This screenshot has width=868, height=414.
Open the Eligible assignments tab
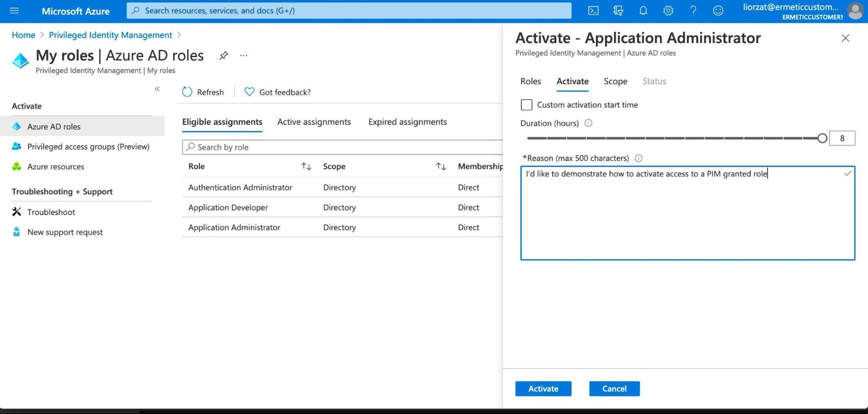click(222, 122)
